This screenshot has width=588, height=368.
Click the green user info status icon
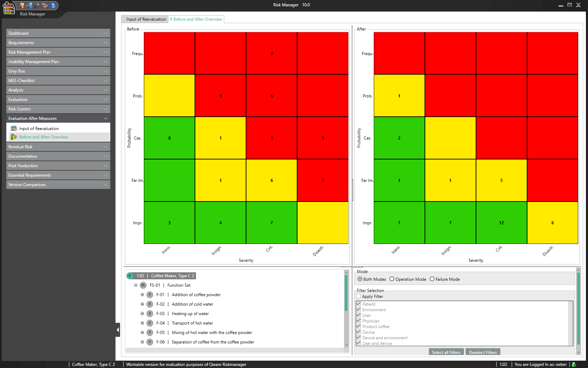(574, 364)
